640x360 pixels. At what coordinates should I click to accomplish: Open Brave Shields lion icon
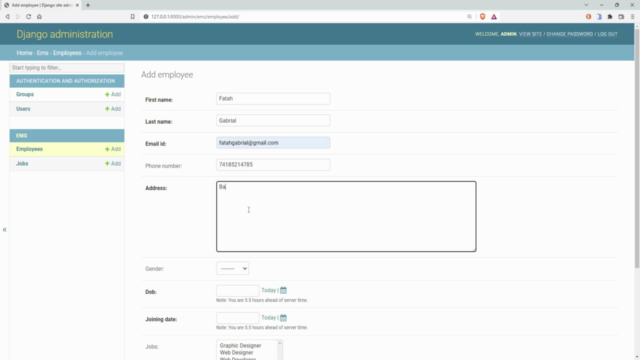(x=482, y=17)
